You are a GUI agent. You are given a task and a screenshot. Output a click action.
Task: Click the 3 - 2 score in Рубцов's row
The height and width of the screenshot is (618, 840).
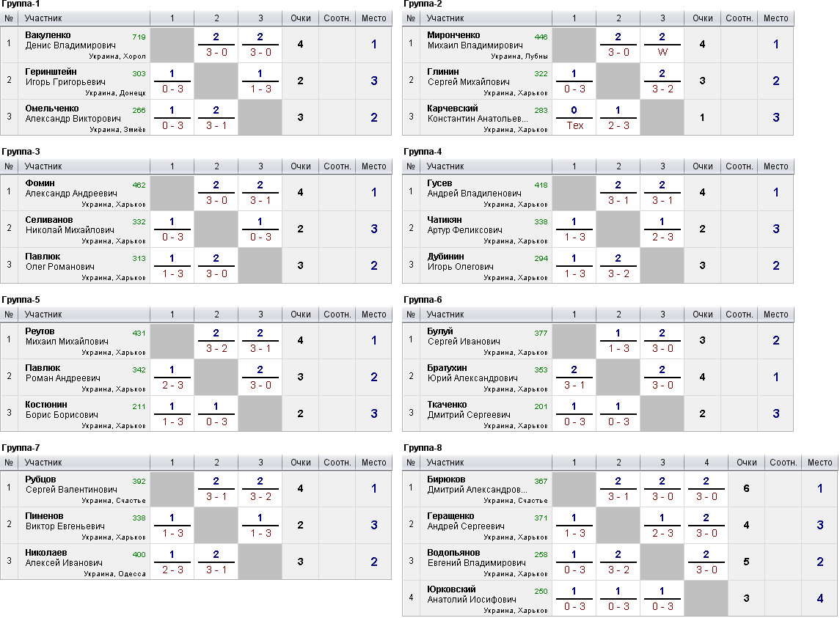(x=260, y=496)
